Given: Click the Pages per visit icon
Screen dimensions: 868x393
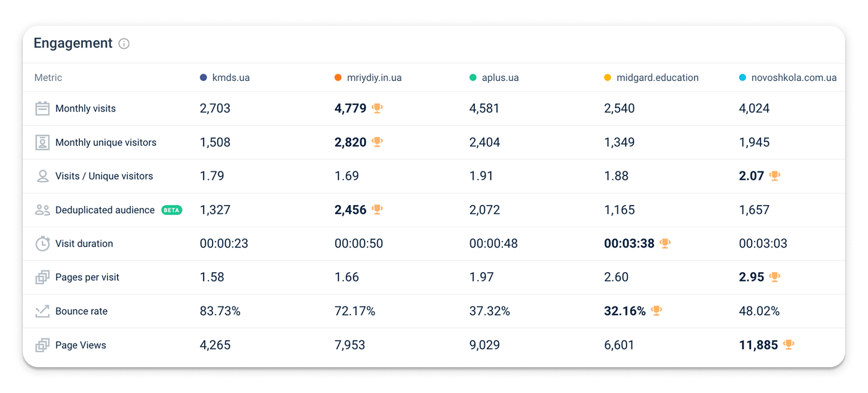Looking at the screenshot, I should [x=42, y=278].
